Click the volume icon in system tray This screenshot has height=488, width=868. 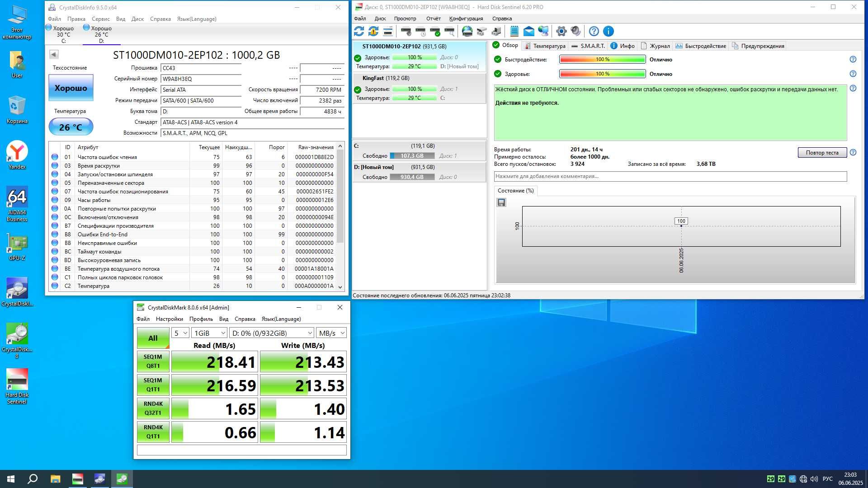(814, 479)
